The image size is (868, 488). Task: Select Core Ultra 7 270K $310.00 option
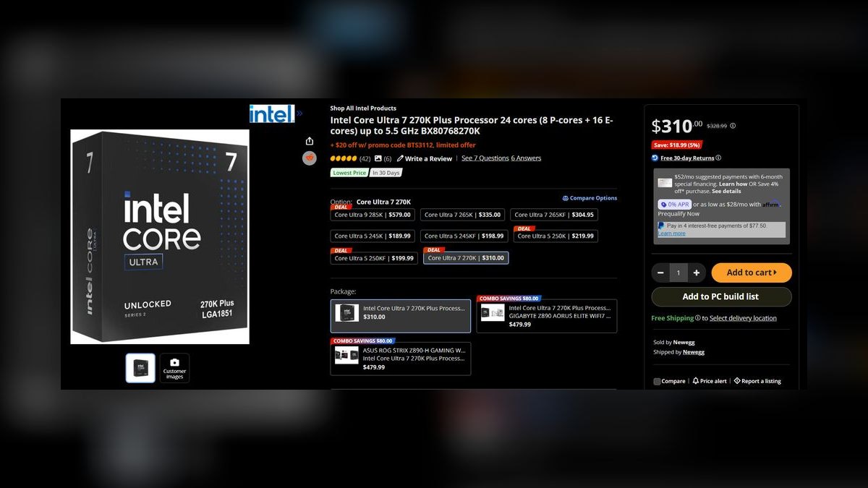tap(466, 258)
